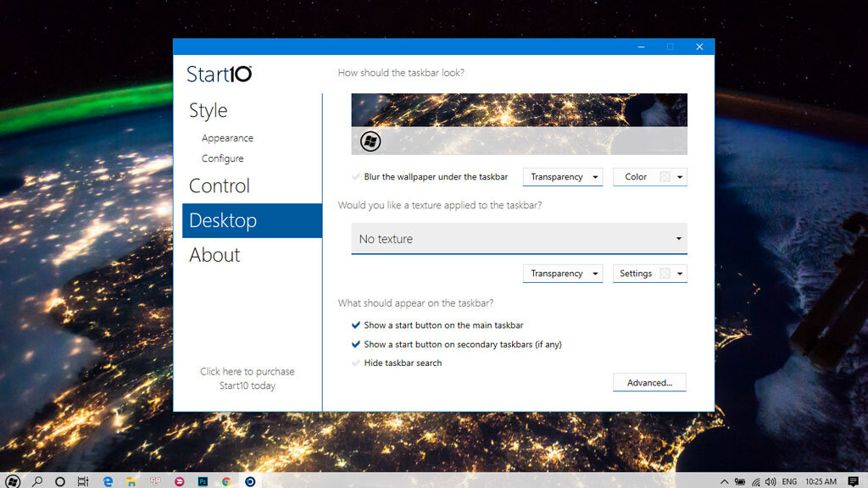The image size is (868, 488).
Task: Minimize the Start10 window
Action: click(641, 47)
